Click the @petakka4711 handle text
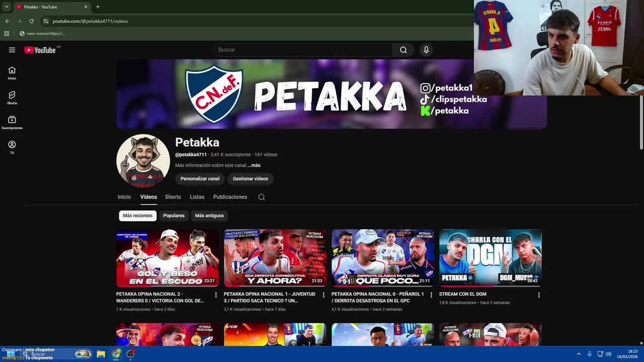 [191, 154]
